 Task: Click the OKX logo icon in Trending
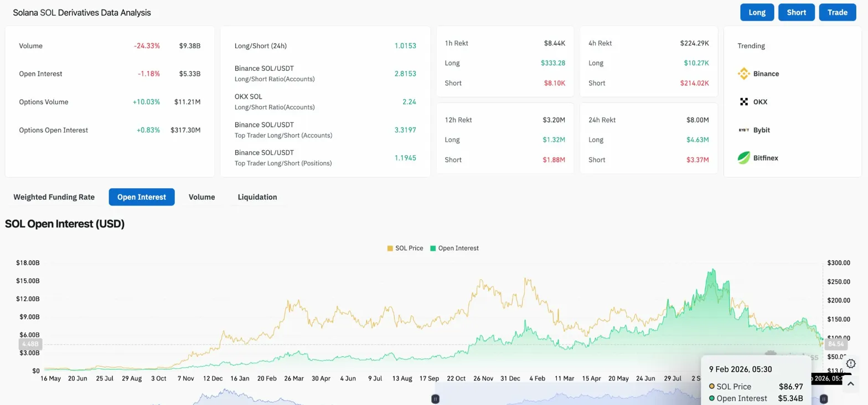tap(744, 102)
